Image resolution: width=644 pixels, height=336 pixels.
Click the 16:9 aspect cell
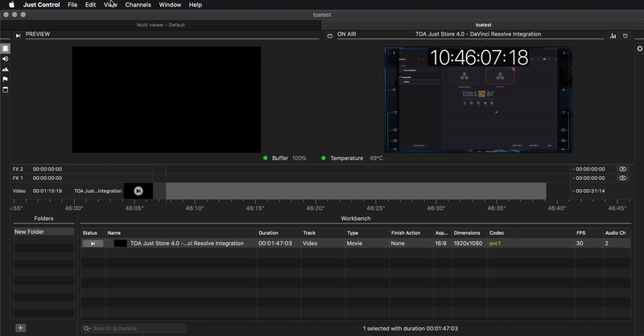click(440, 244)
